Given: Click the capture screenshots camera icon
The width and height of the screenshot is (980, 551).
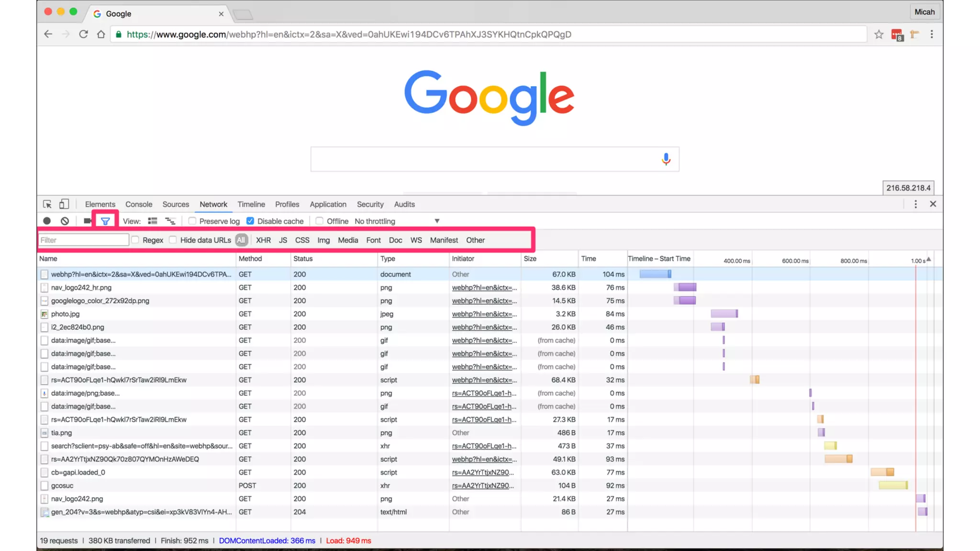Looking at the screenshot, I should (87, 221).
